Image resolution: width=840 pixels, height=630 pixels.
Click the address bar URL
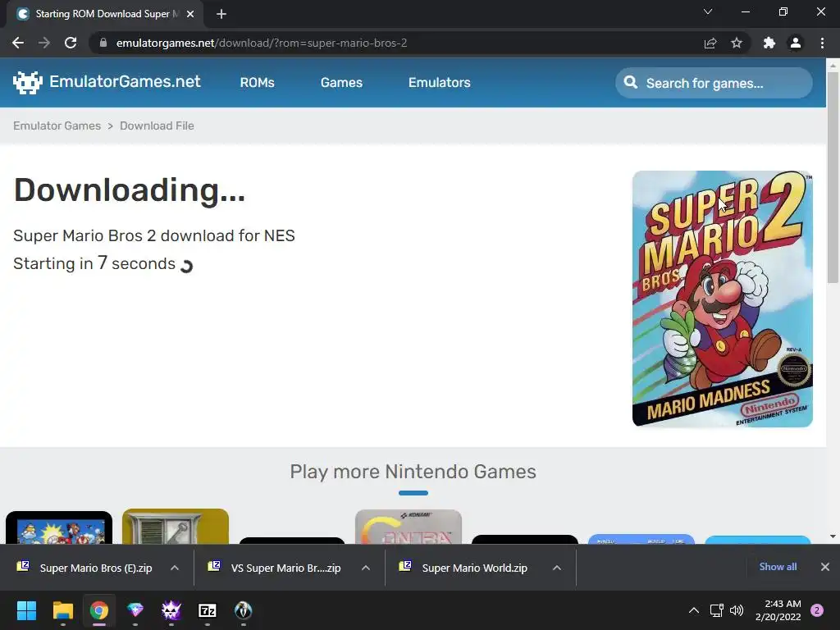pos(262,43)
